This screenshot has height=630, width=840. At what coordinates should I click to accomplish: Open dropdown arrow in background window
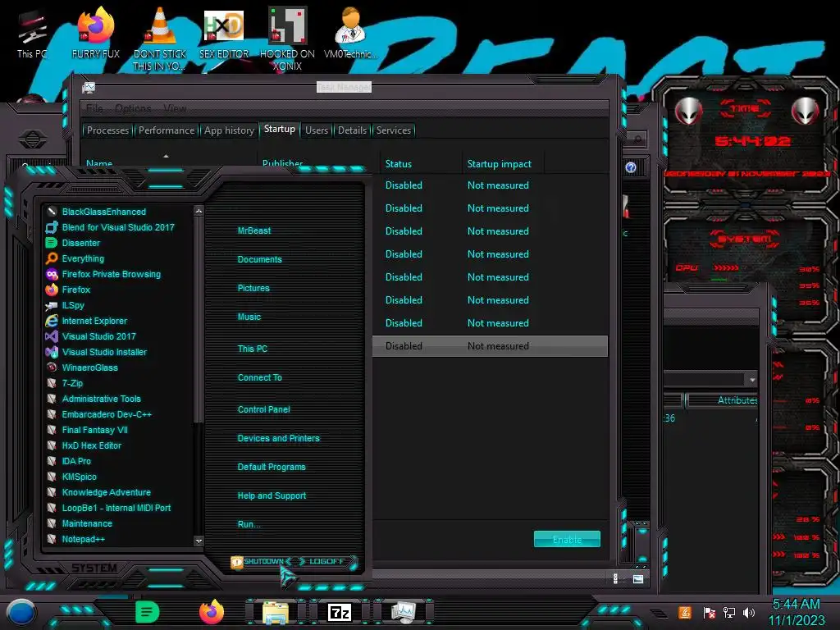pyautogui.click(x=752, y=379)
